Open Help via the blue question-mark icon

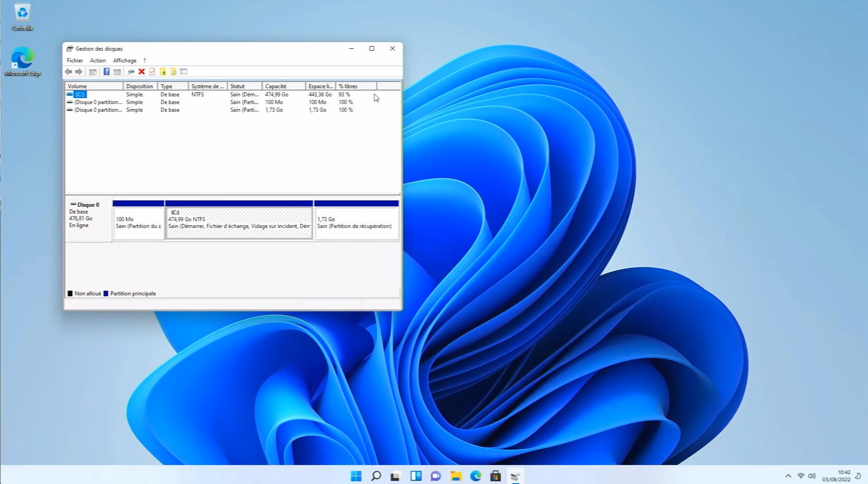106,71
